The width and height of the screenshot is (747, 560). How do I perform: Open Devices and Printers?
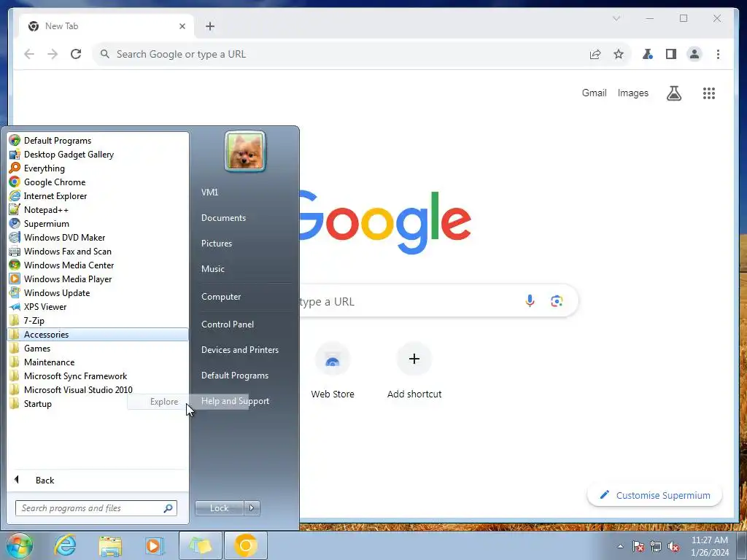(x=239, y=350)
